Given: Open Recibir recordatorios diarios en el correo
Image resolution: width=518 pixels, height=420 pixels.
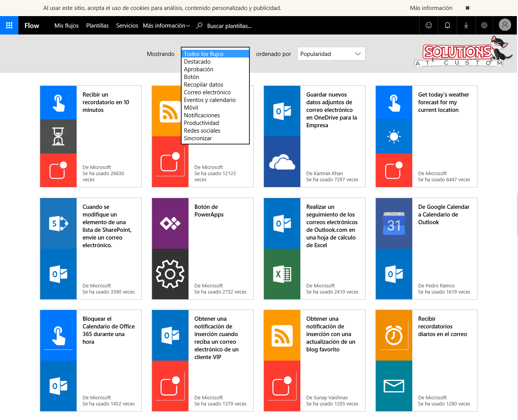Looking at the screenshot, I should [x=443, y=326].
